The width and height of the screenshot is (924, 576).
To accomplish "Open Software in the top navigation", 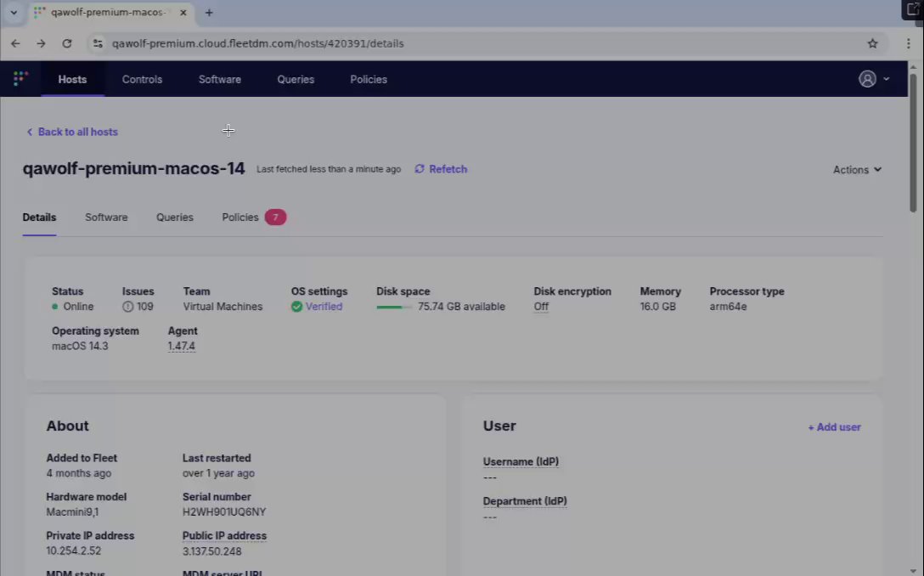I will coord(220,80).
